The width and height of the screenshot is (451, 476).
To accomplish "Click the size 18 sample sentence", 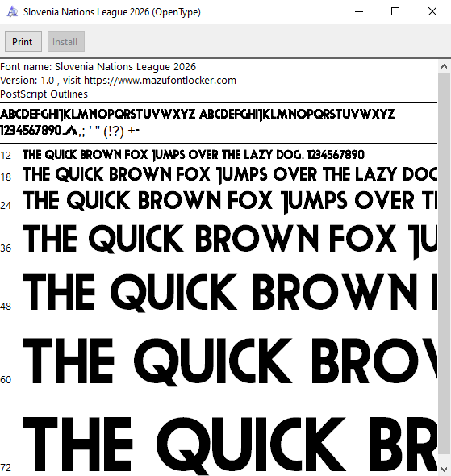I will pos(230,174).
